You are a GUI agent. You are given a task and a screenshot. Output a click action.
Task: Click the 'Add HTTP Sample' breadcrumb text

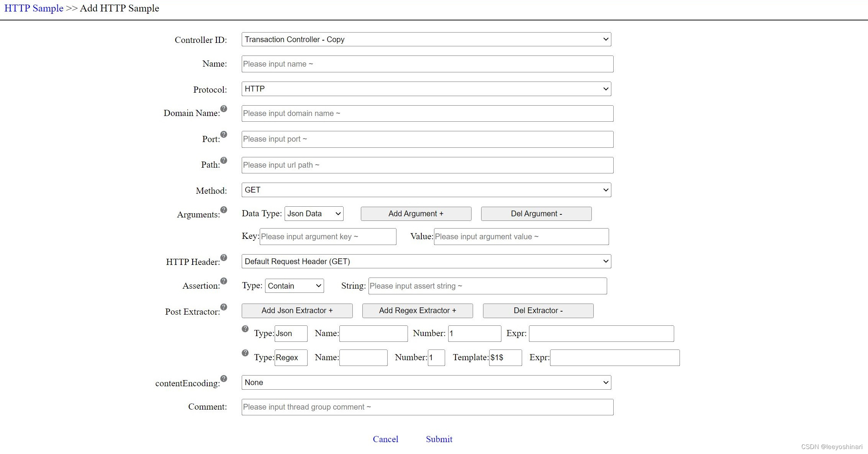click(x=120, y=8)
